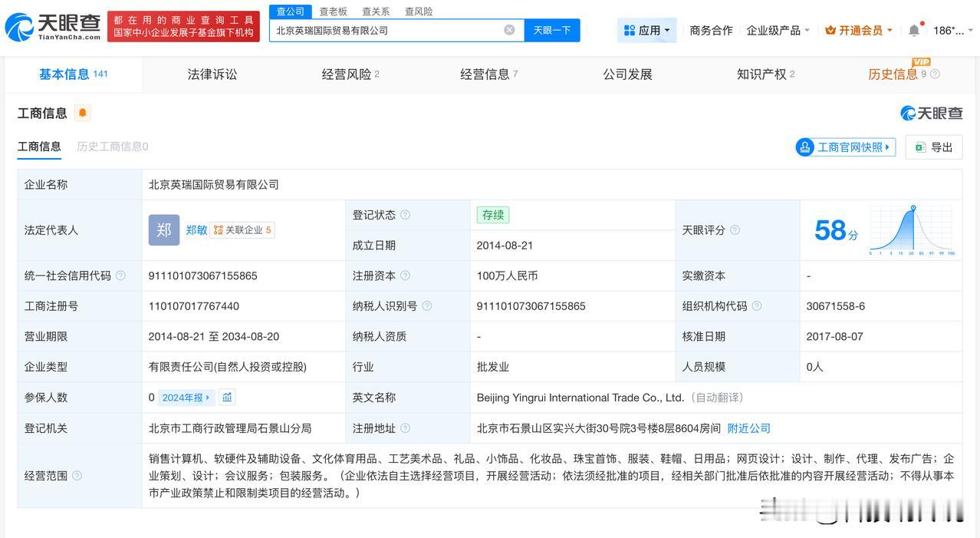Open the 法律诉讼 tab
Screen dimensions: 980x538
point(212,74)
